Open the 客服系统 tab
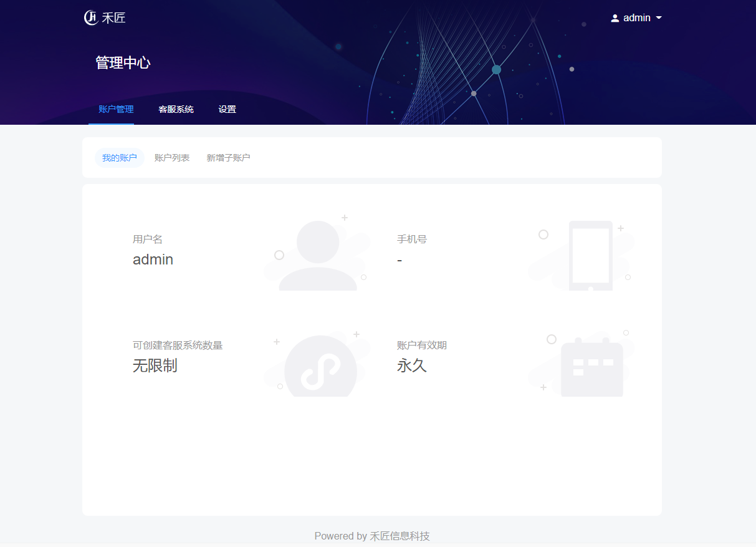Image resolution: width=756 pixels, height=547 pixels. coord(176,109)
